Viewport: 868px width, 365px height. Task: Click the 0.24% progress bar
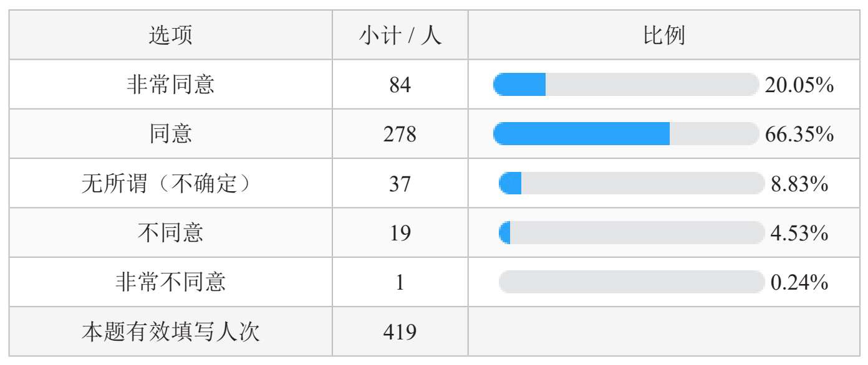631,282
